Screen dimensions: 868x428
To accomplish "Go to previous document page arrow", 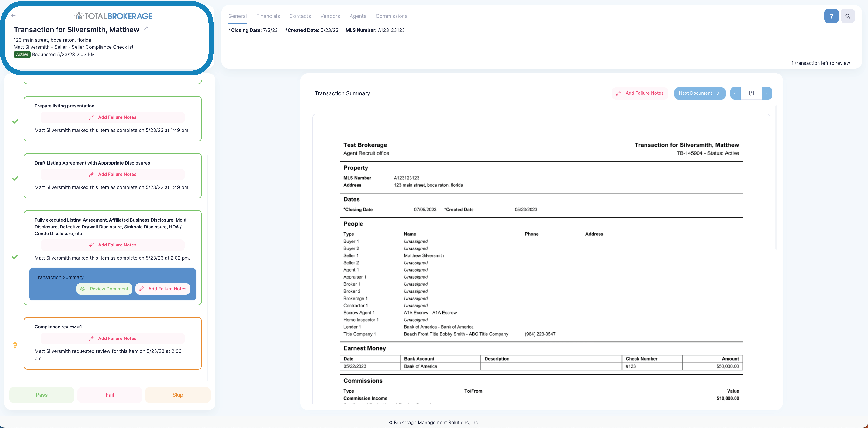I will click(x=735, y=93).
